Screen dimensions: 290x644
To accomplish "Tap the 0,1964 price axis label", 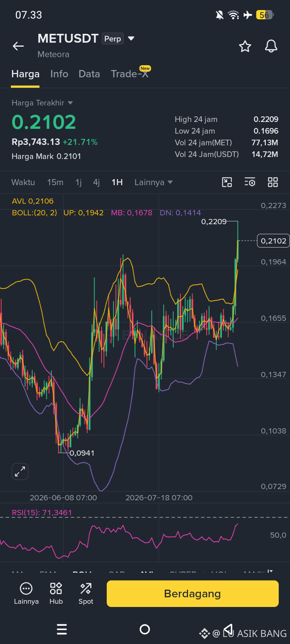I will (273, 262).
